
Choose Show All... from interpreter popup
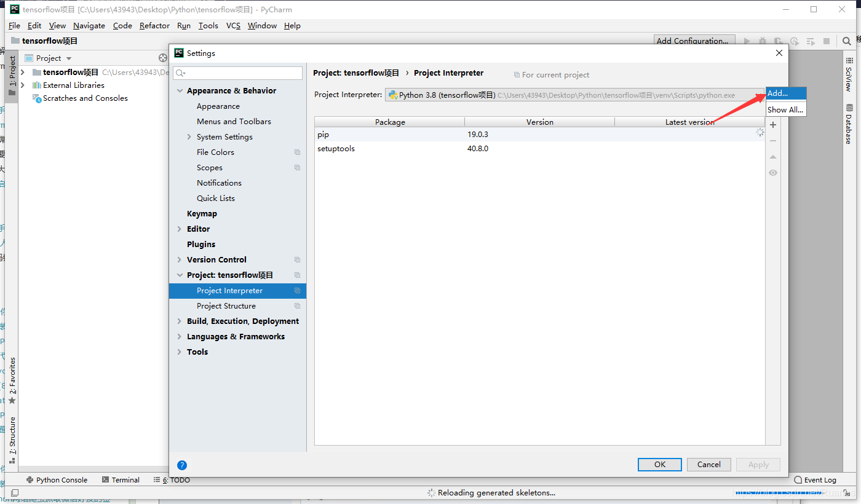[786, 109]
